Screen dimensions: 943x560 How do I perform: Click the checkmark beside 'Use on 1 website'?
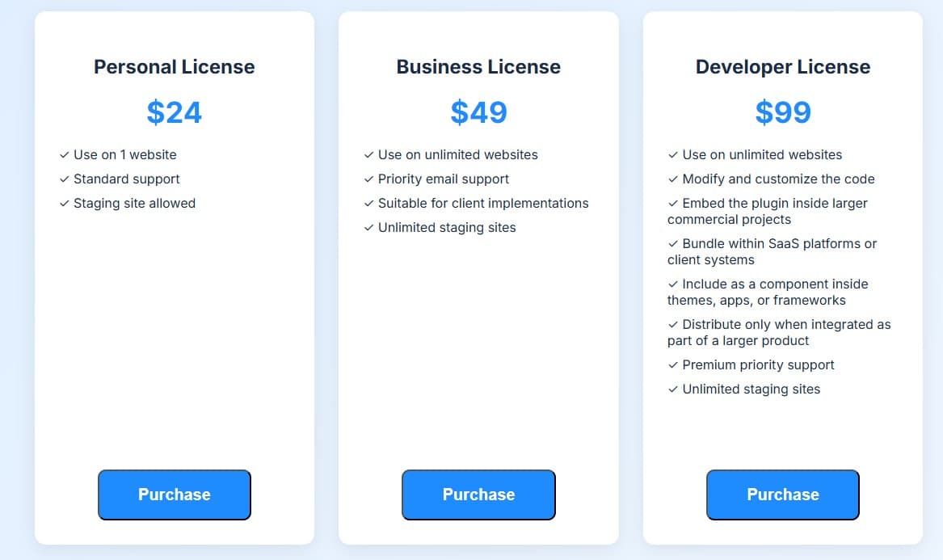pos(64,154)
